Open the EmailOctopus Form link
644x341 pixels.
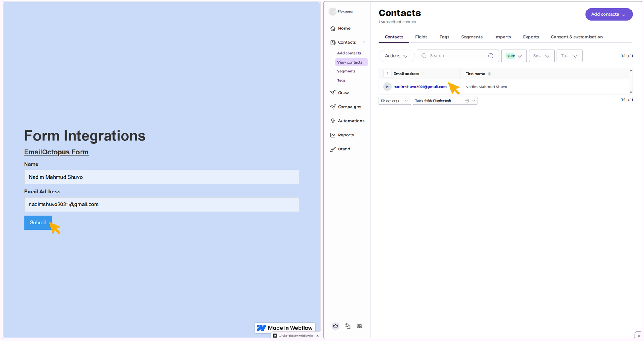click(x=56, y=152)
